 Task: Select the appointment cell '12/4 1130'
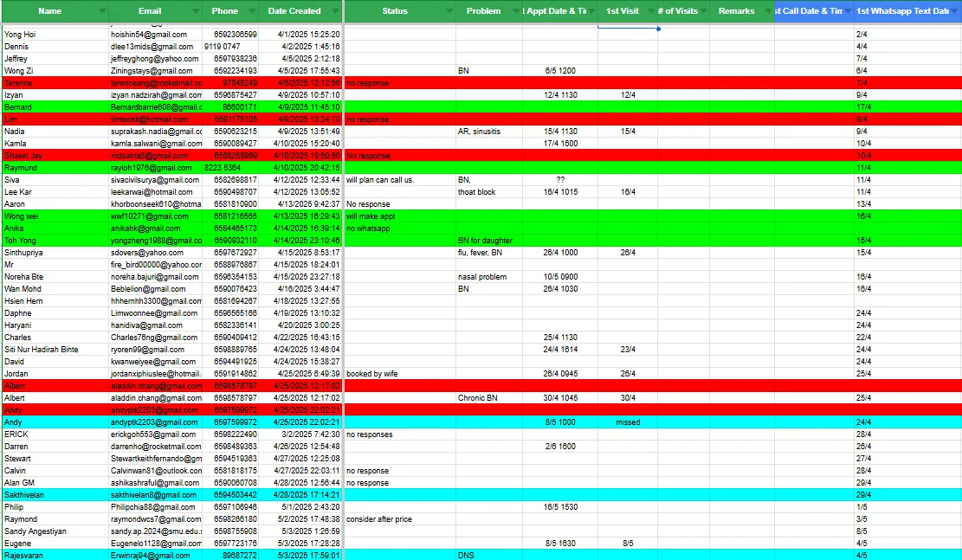coord(560,95)
